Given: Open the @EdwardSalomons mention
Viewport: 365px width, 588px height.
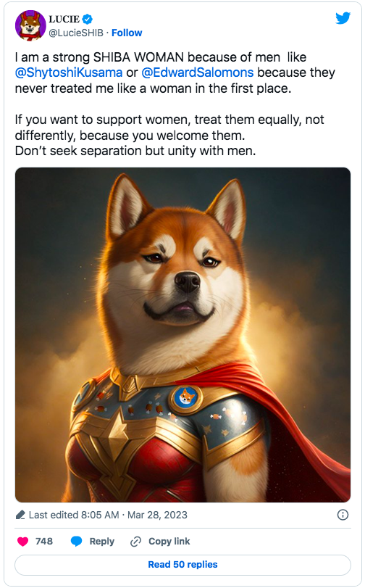Looking at the screenshot, I should pos(198,73).
